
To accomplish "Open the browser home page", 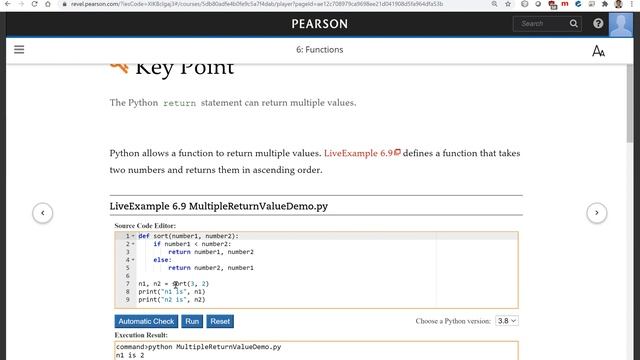I will (x=48, y=4).
